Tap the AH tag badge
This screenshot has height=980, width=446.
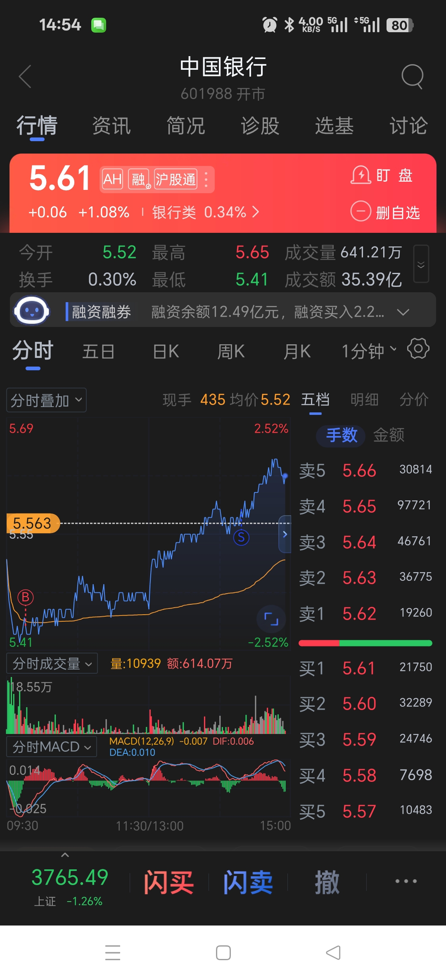(112, 180)
